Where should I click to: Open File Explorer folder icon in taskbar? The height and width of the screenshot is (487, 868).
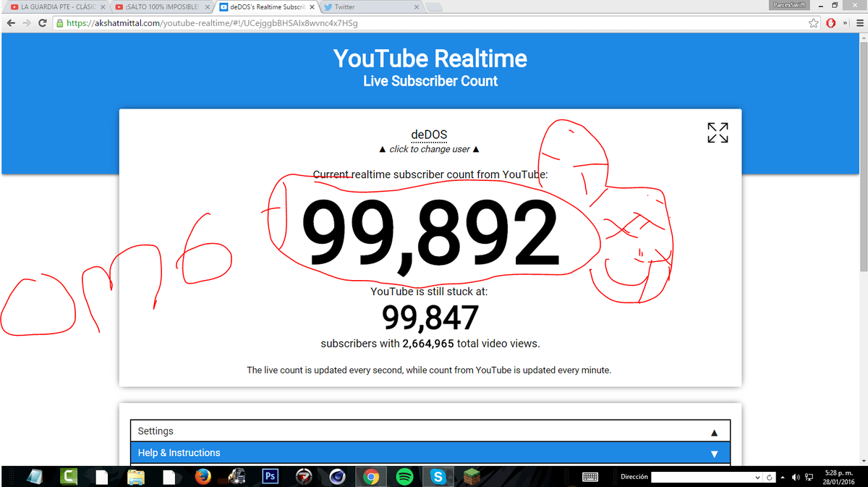tap(137, 477)
